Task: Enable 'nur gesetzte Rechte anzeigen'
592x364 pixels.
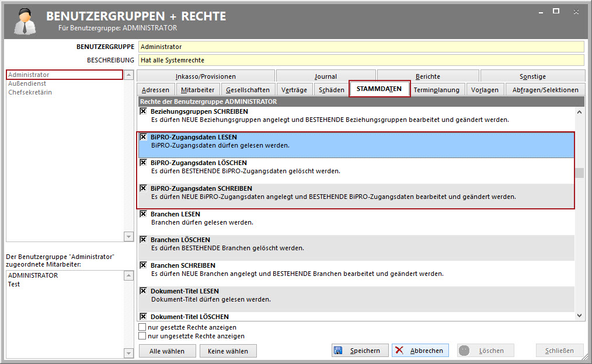Action: [x=142, y=327]
